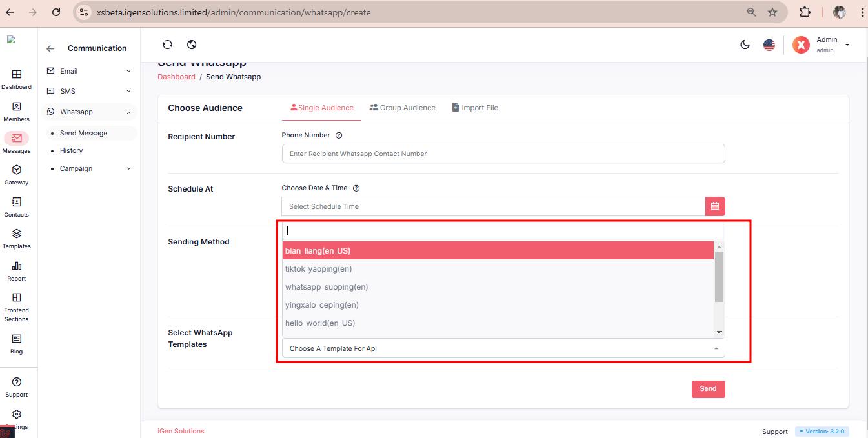This screenshot has height=438, width=868.
Task: Expand the Campaign submenu
Action: click(90, 168)
